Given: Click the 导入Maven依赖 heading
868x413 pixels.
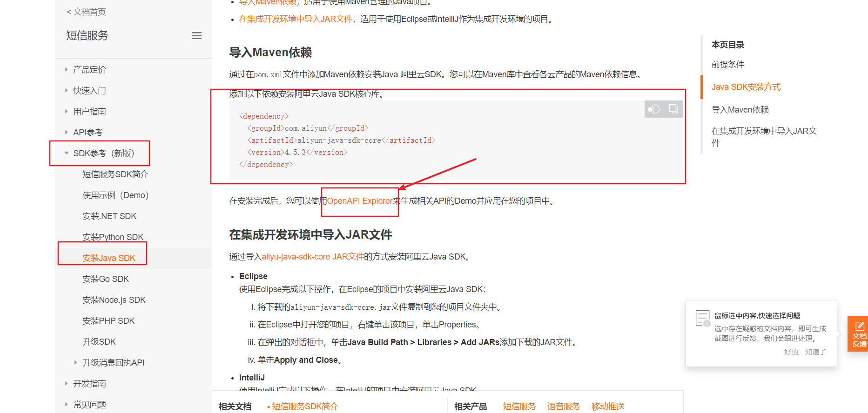Looking at the screenshot, I should (x=270, y=53).
